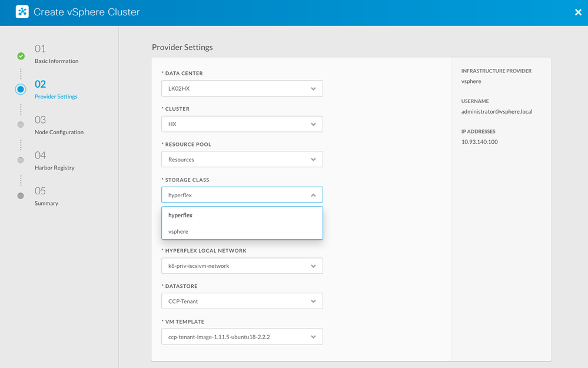Click the HyperFlex Local Network chevron
This screenshot has width=588, height=368.
click(313, 266)
